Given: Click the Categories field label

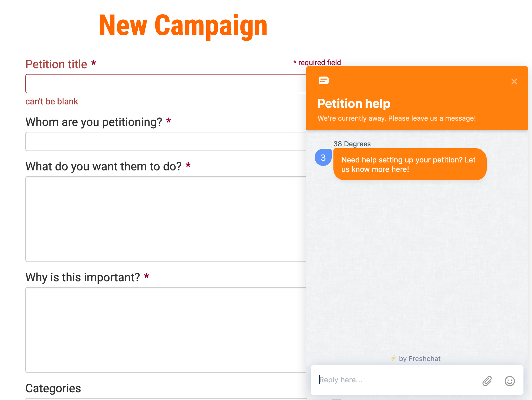Looking at the screenshot, I should click(53, 388).
